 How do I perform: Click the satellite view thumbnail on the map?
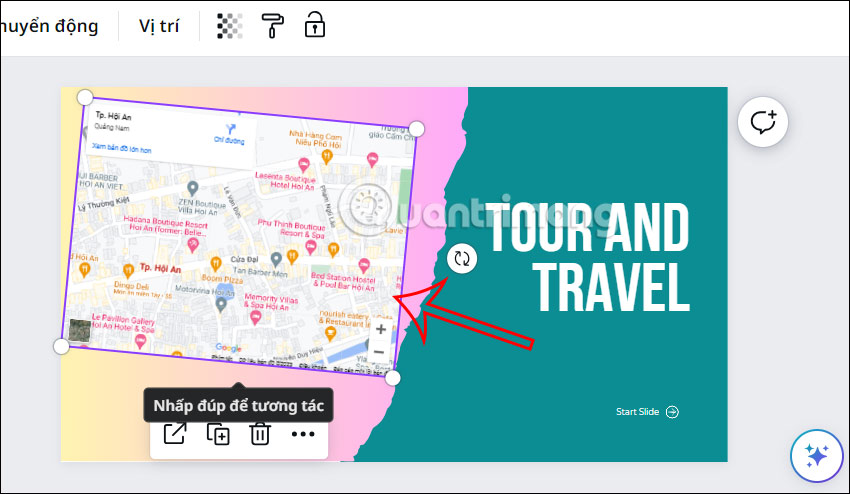pyautogui.click(x=80, y=330)
